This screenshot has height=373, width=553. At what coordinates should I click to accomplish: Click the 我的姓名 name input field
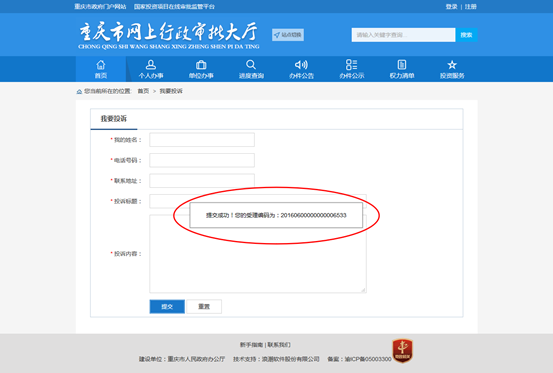pyautogui.click(x=202, y=140)
